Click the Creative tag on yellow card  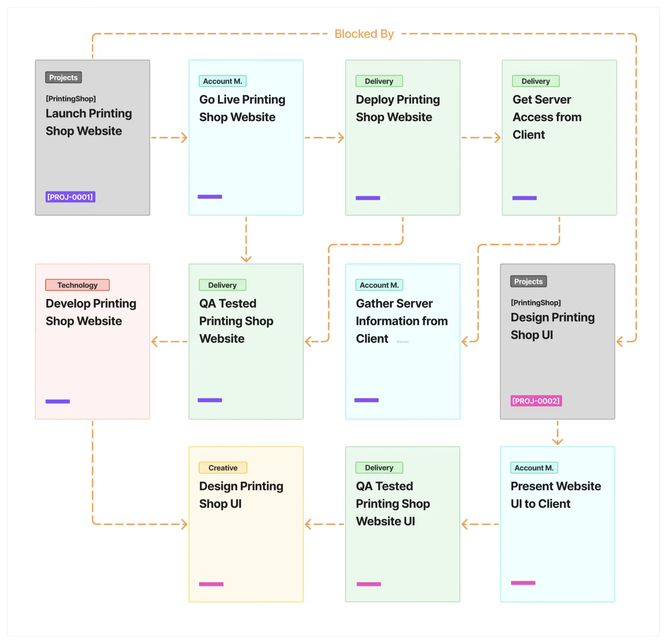point(223,468)
